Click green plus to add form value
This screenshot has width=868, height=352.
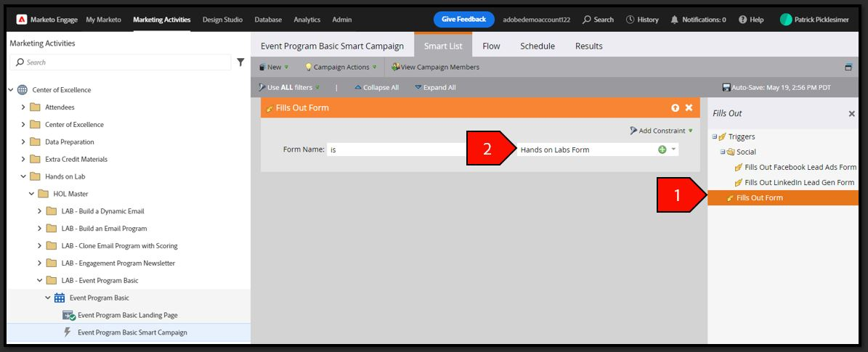click(662, 150)
